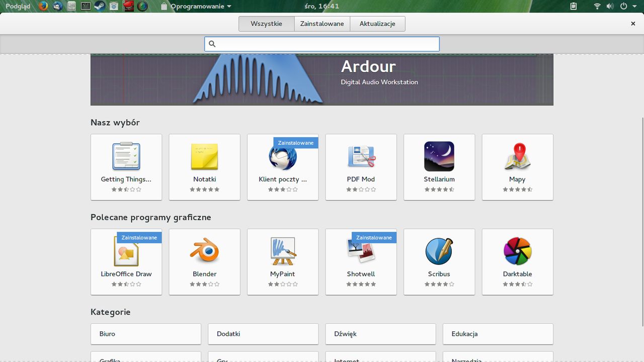Open the Oprogramowanie application menu
The width and height of the screenshot is (644, 362).
[x=196, y=6]
